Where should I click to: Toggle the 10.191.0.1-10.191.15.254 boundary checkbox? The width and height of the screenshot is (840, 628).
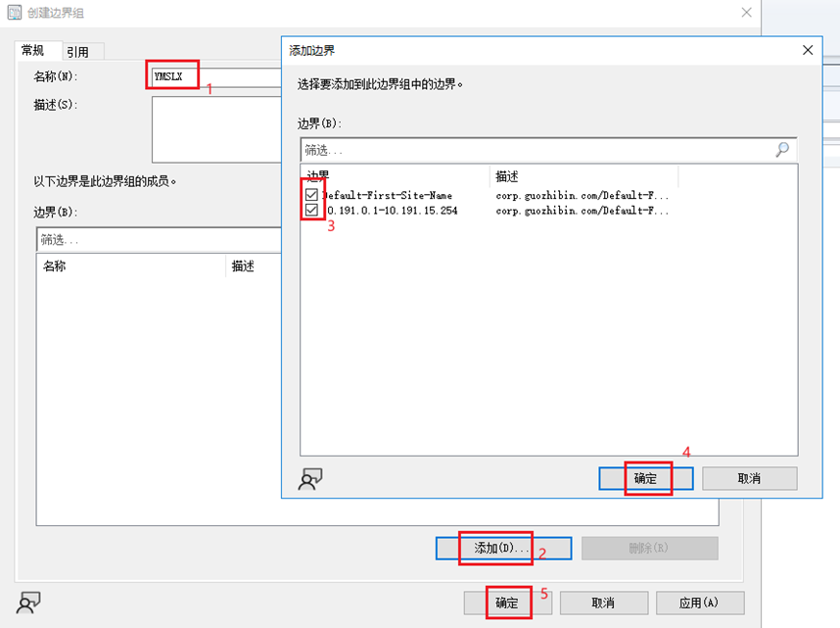(311, 211)
